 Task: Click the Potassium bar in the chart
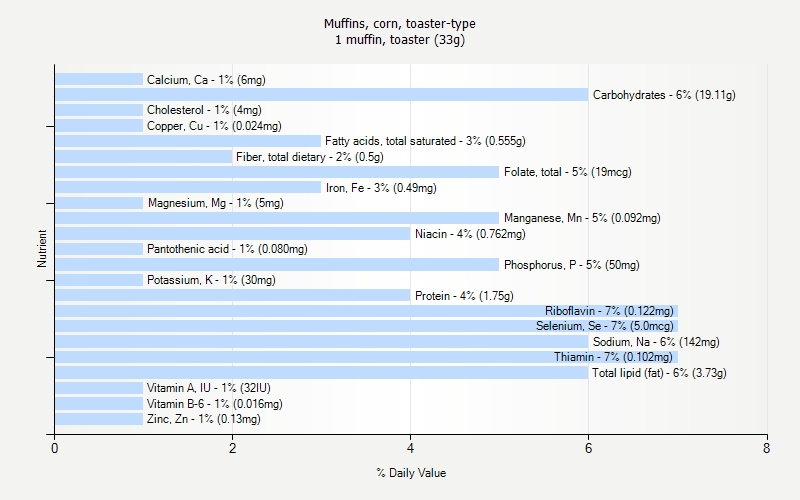click(x=99, y=280)
